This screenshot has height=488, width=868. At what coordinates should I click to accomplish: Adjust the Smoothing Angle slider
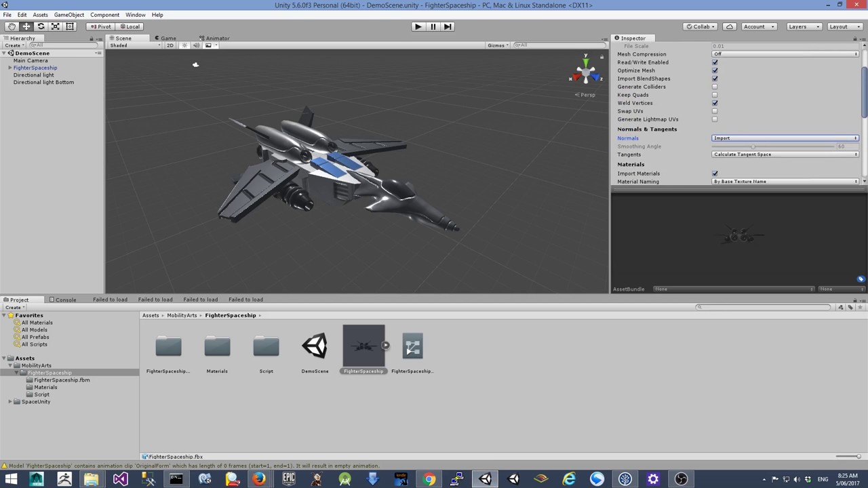pyautogui.click(x=773, y=146)
